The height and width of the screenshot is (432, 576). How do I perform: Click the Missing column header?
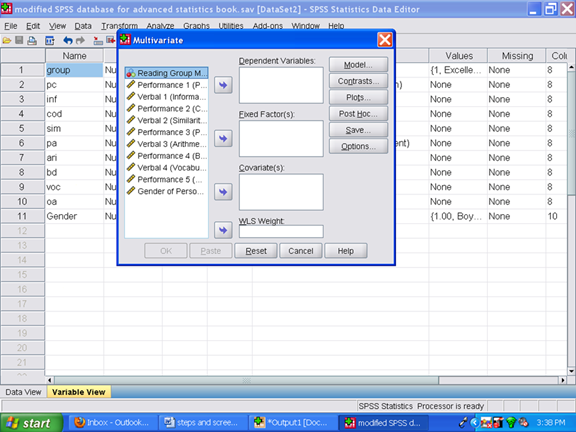pos(517,56)
